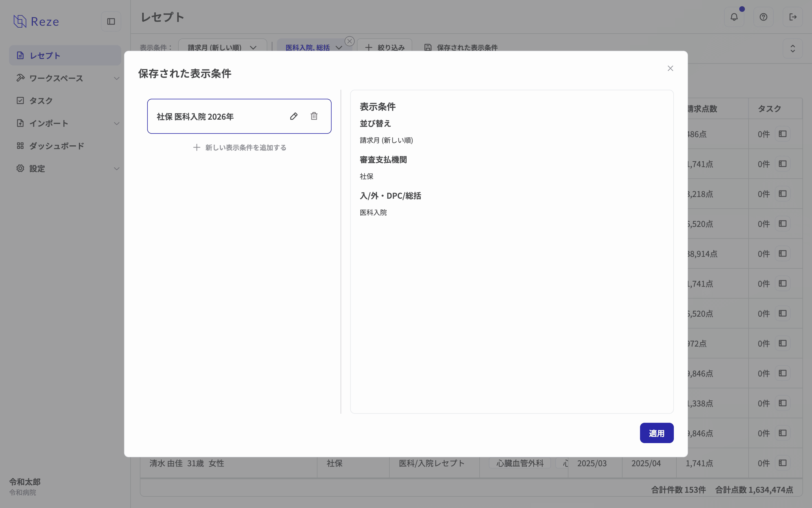Open レセプト in sidebar
This screenshot has width=812, height=508.
[65, 55]
